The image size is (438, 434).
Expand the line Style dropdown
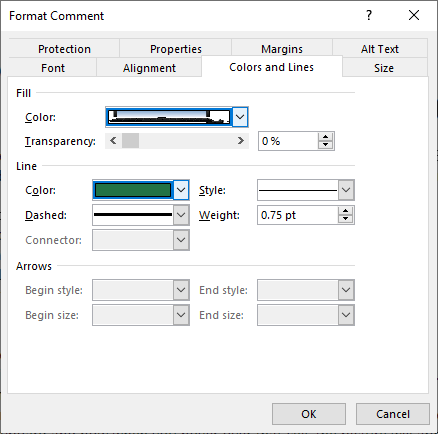coord(346,190)
